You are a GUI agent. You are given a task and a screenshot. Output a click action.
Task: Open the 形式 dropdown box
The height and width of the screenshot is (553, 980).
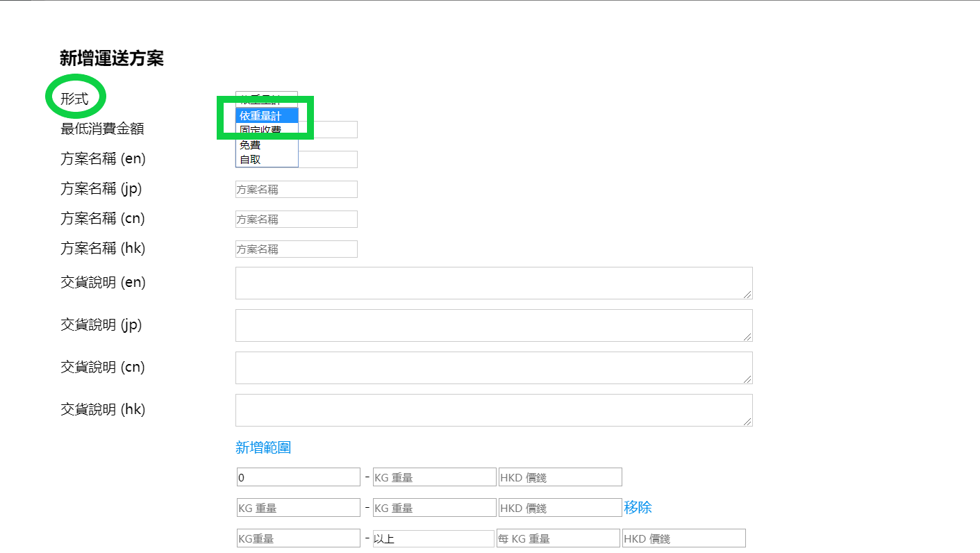pos(267,99)
